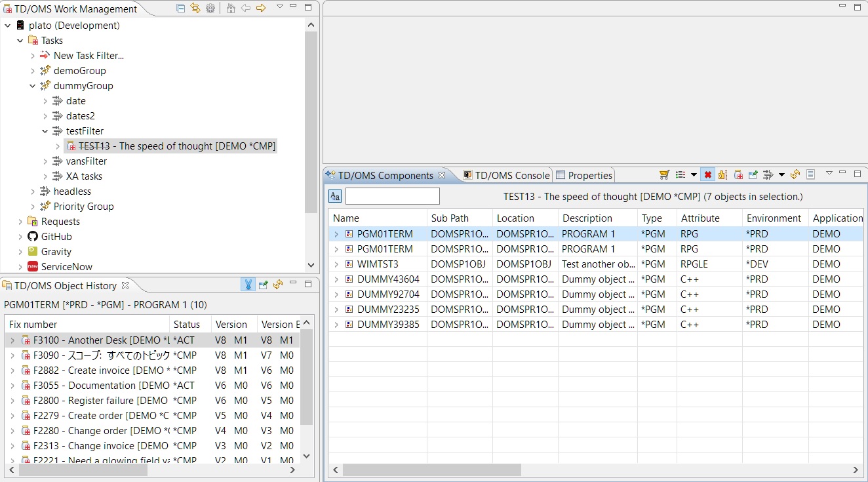The width and height of the screenshot is (868, 482).
Task: Expand the demoGroup tree node
Action: 33,71
